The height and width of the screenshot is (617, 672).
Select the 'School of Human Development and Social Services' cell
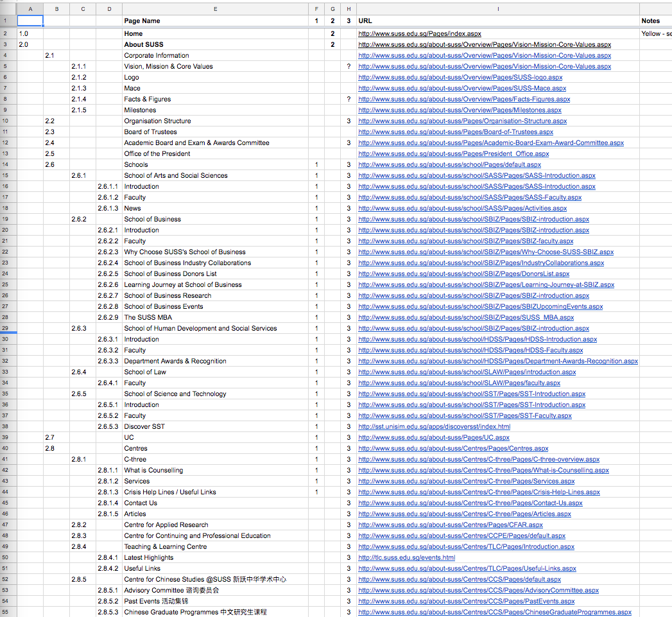coord(215,328)
